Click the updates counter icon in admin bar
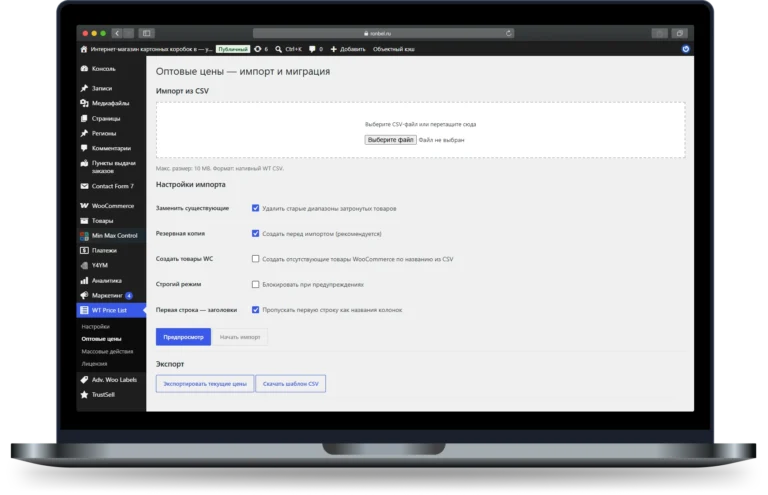The height and width of the screenshot is (495, 768). 258,49
